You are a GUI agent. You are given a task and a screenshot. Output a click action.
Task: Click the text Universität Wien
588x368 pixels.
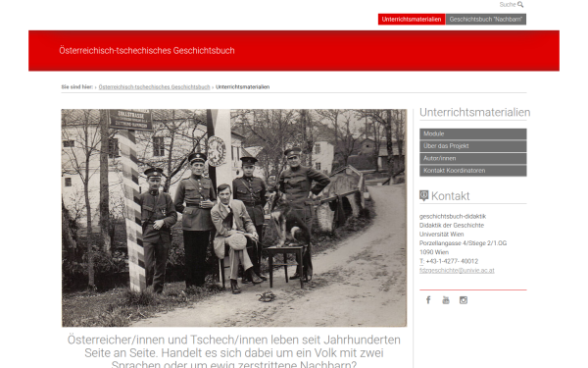(441, 235)
